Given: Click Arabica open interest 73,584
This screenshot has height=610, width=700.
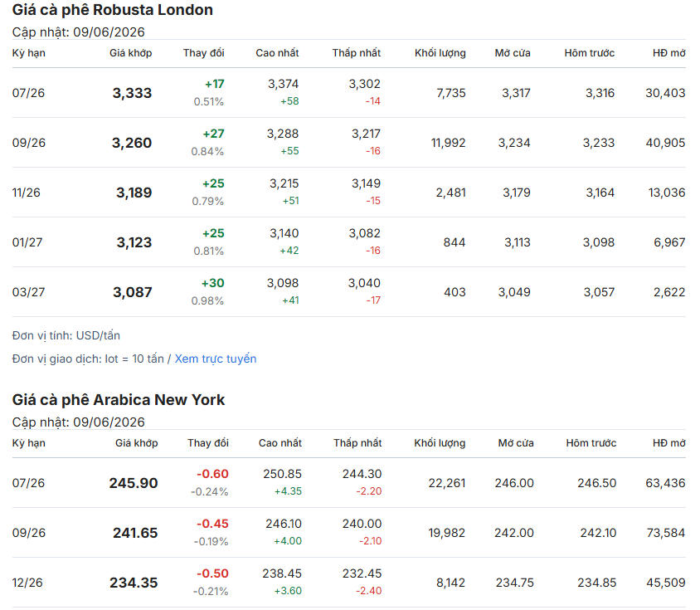Looking at the screenshot, I should click(666, 533).
